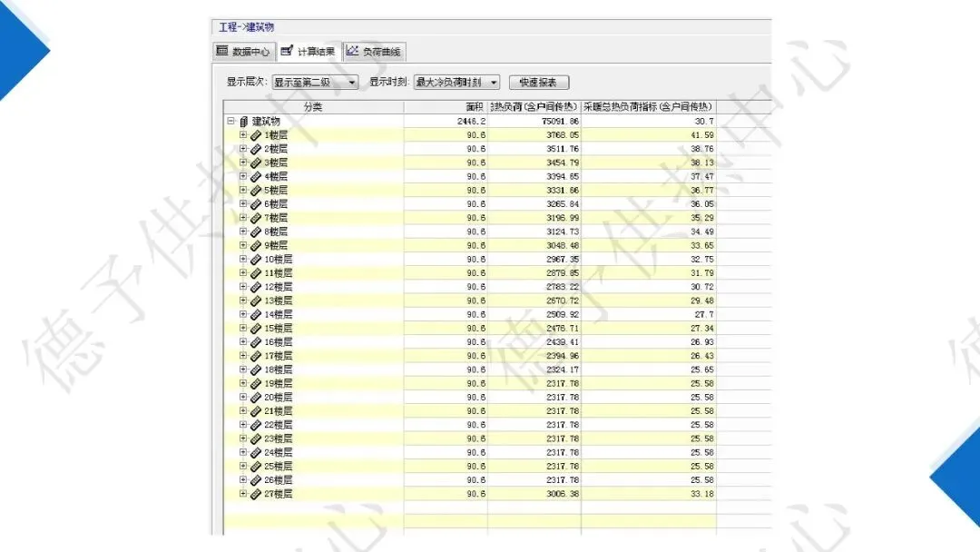Screen dimensions: 980x552
Task: Expand the 27楼层 node
Action: [243, 494]
